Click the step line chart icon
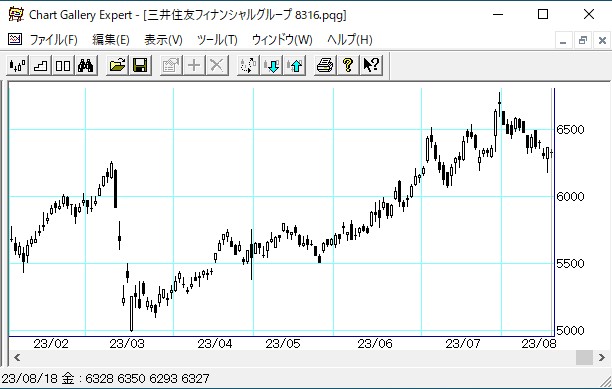 coord(40,65)
